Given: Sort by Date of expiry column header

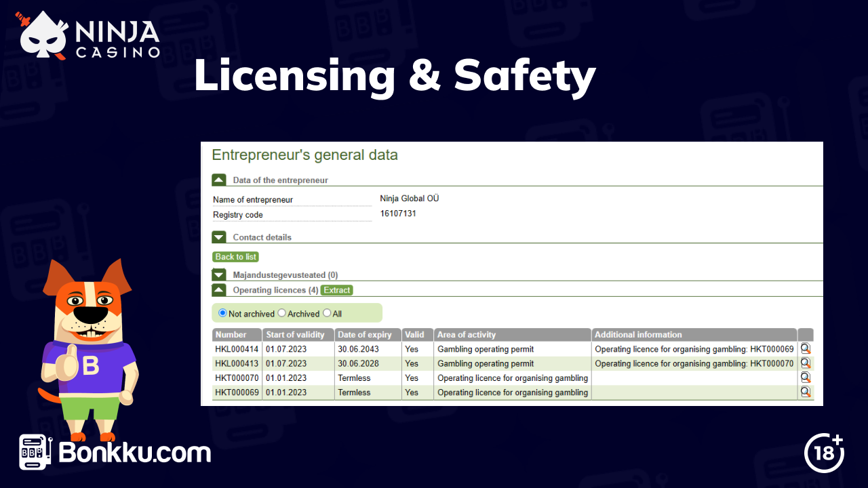Looking at the screenshot, I should 368,335.
